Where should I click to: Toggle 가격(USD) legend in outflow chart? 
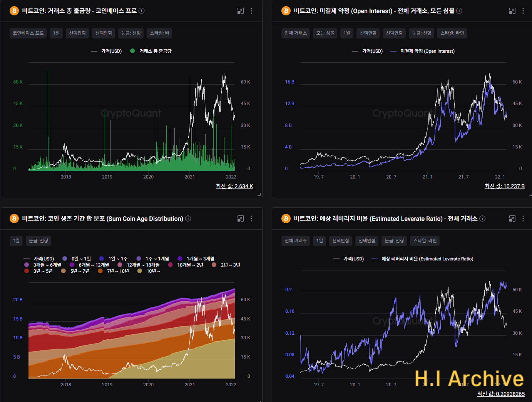(x=107, y=51)
